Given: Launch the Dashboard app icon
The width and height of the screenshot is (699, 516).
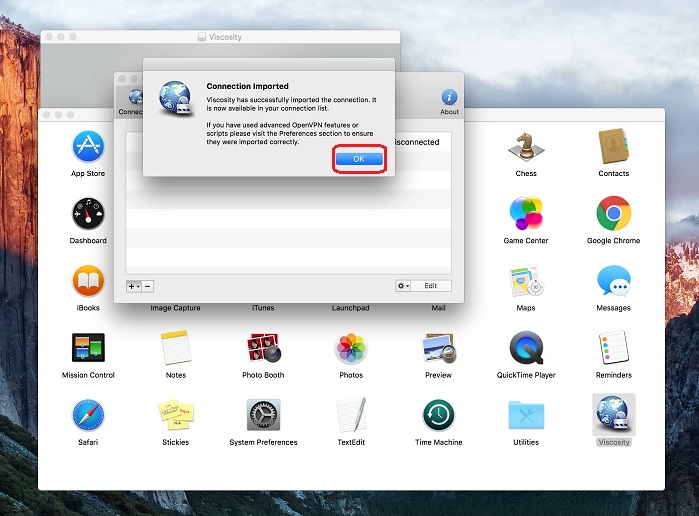Looking at the screenshot, I should 88,214.
